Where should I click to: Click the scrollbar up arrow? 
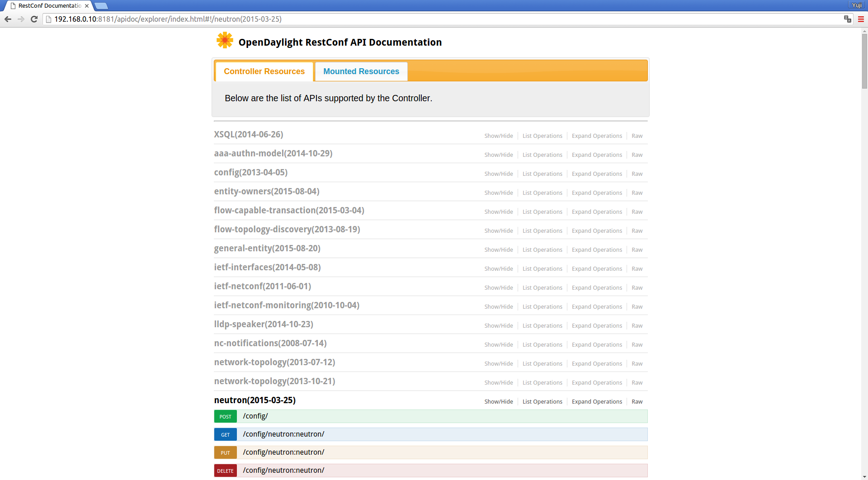[864, 31]
